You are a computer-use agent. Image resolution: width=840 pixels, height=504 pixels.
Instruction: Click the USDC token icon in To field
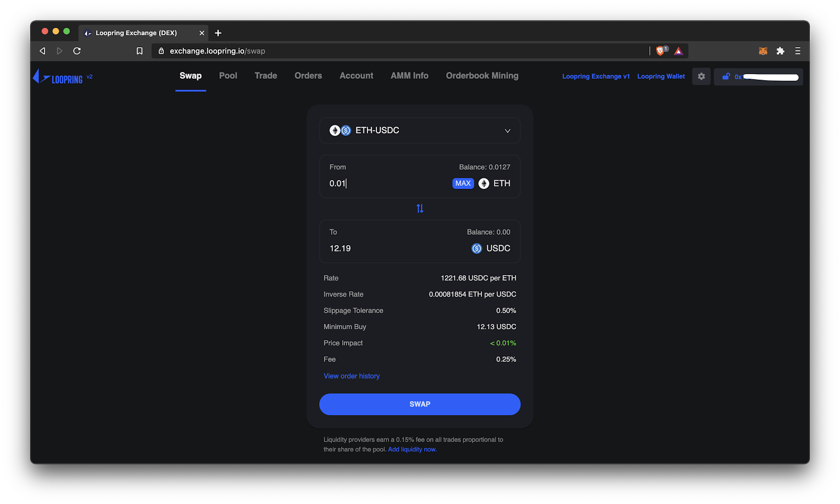click(x=477, y=248)
